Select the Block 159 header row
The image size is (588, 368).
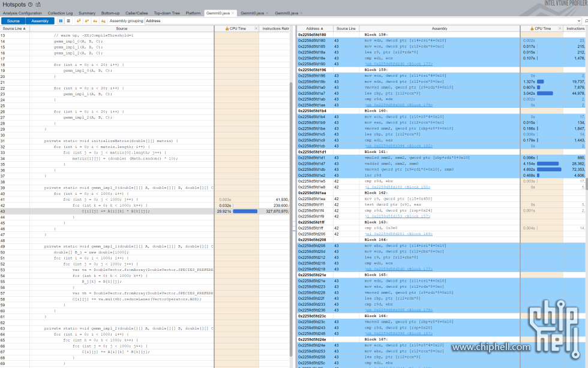point(442,70)
